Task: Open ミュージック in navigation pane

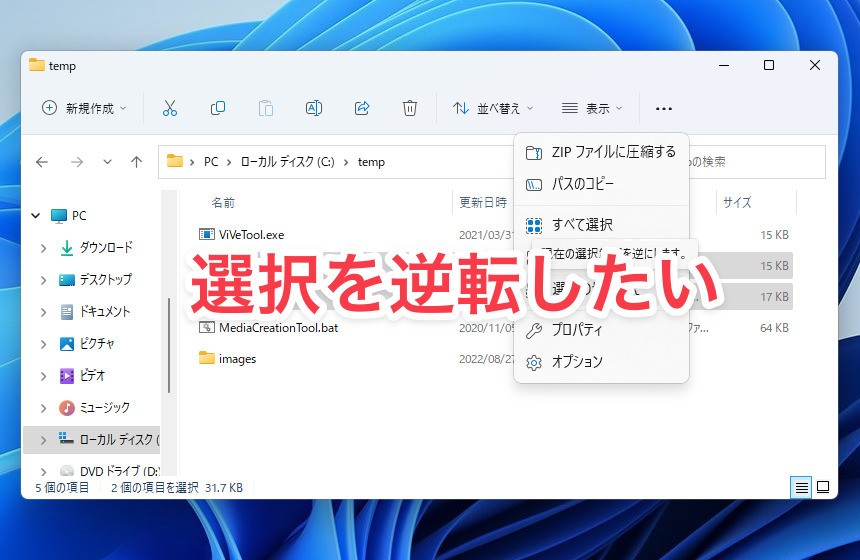Action: 105,408
